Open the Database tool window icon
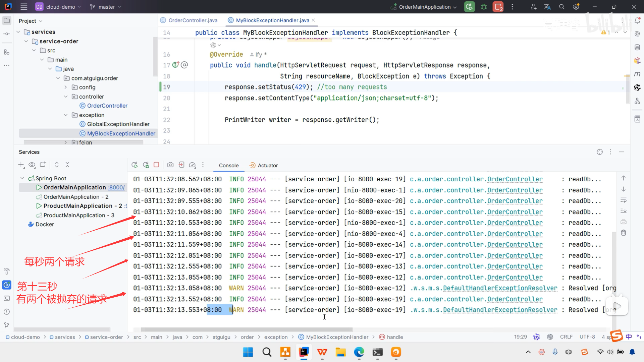 (x=637, y=47)
